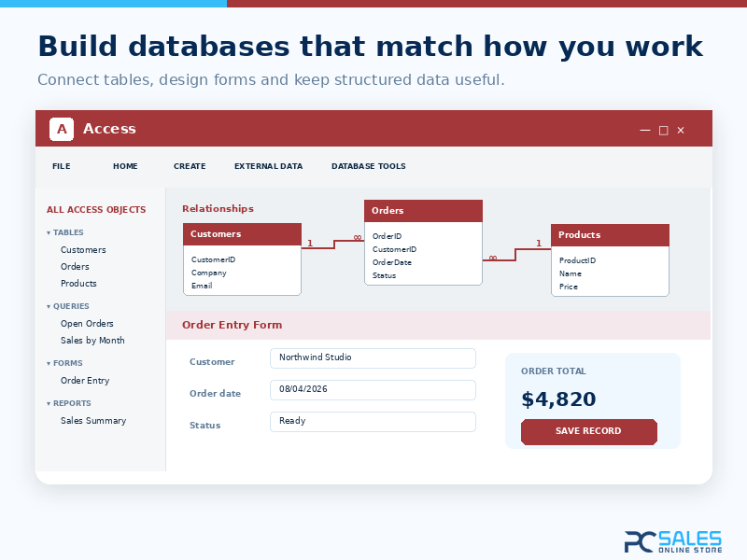Open the CREATE ribbon tab
This screenshot has width=747, height=560.
[x=190, y=166]
